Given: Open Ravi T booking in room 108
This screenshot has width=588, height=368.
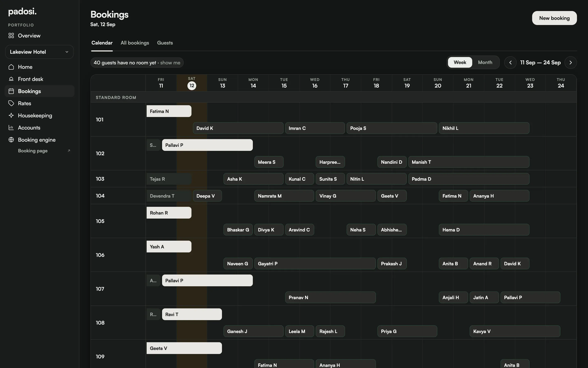Looking at the screenshot, I should pyautogui.click(x=192, y=314).
